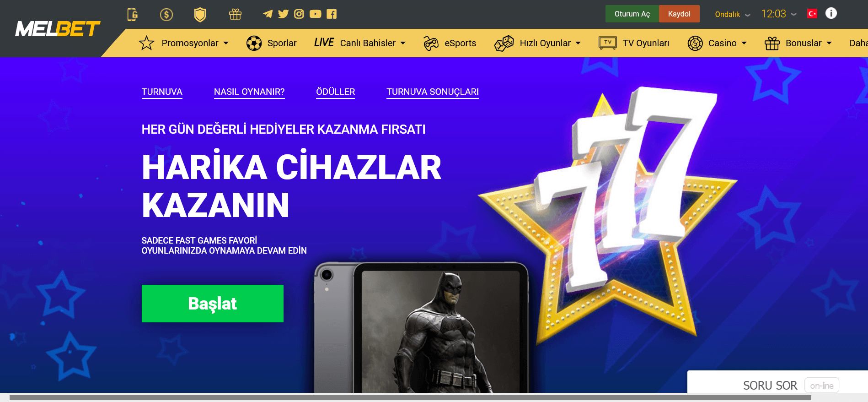Open the shield security icon
868x402 pixels.
pyautogui.click(x=200, y=15)
